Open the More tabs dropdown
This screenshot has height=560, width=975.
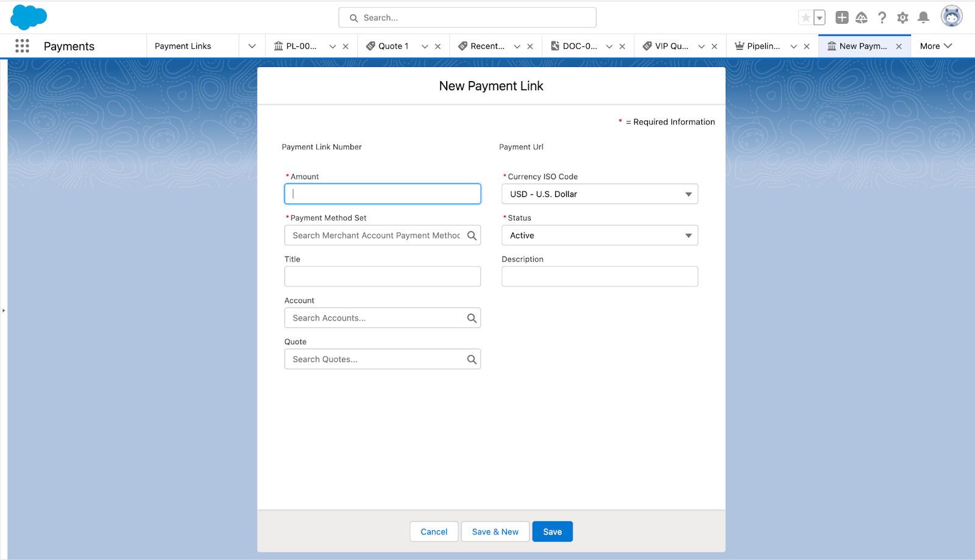tap(935, 46)
